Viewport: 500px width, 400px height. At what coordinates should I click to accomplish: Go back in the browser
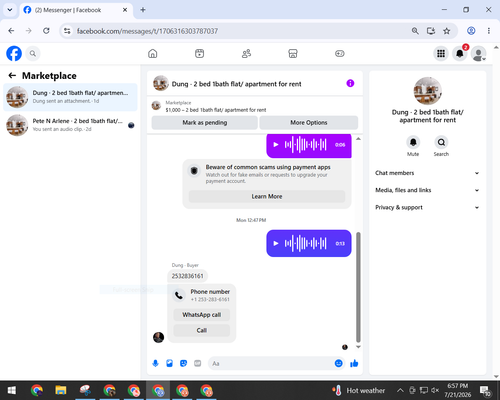(11, 31)
